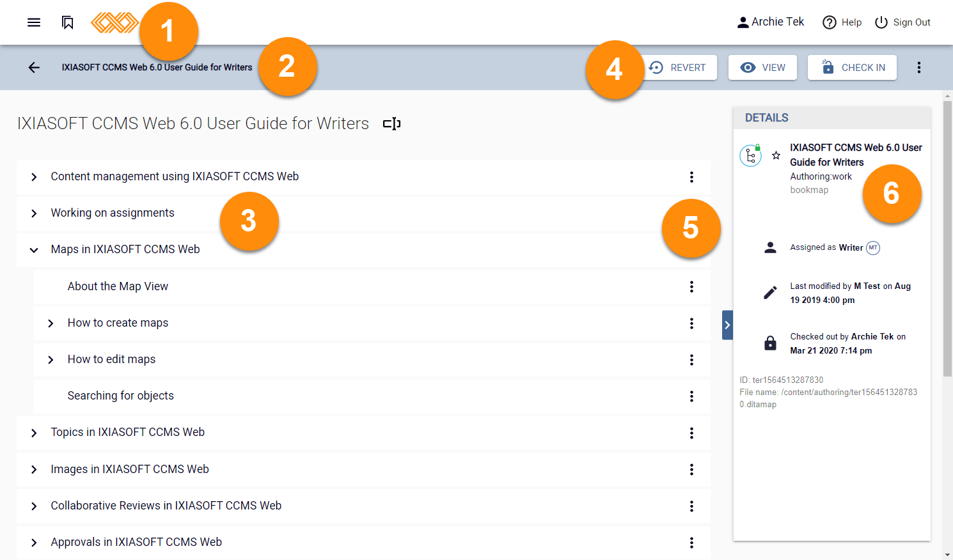Open options menu for Approvals row

pos(691,543)
